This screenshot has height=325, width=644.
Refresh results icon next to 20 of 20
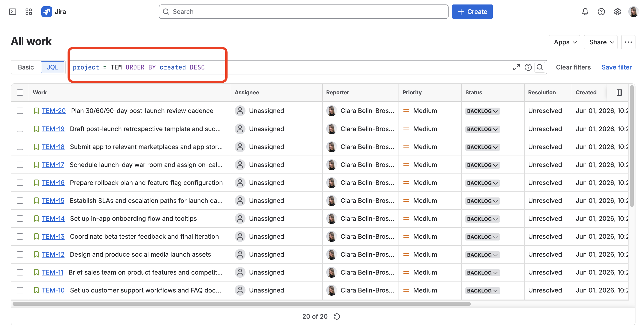(x=337, y=316)
